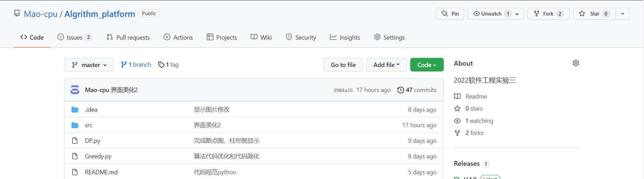
Task: Click the tag icon
Action: (161, 65)
